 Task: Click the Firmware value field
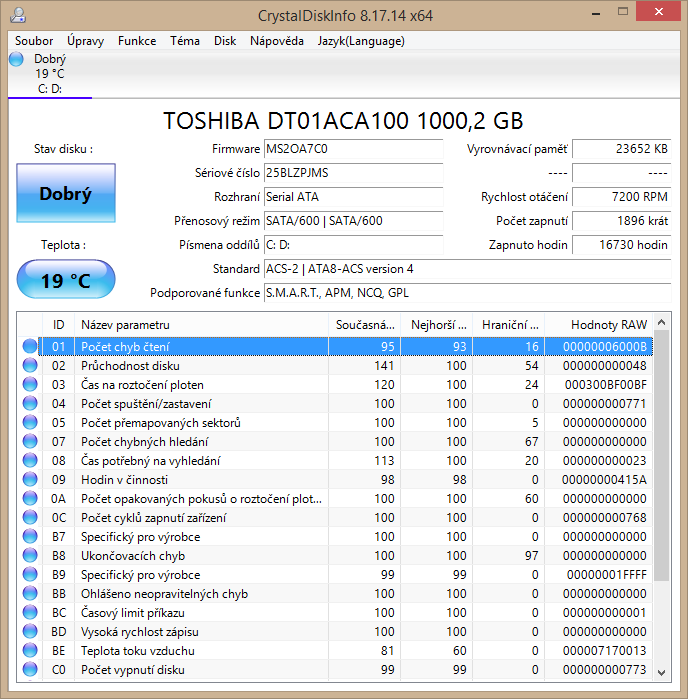352,149
